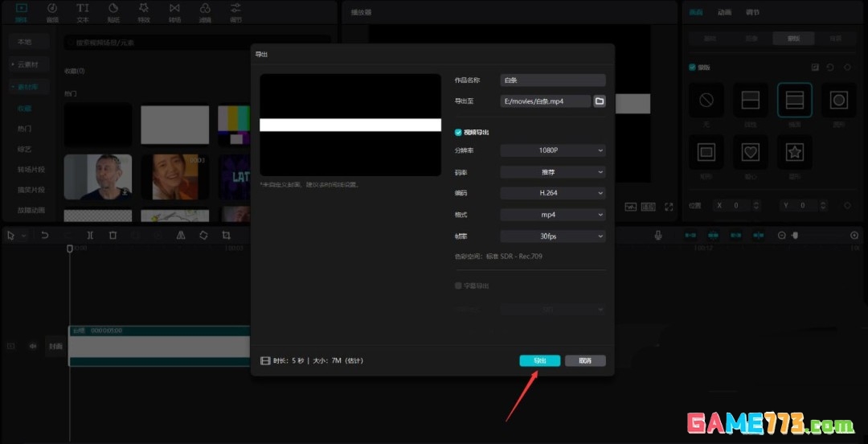868x444 pixels.
Task: Click the folder icon to browse export location
Action: pos(599,101)
